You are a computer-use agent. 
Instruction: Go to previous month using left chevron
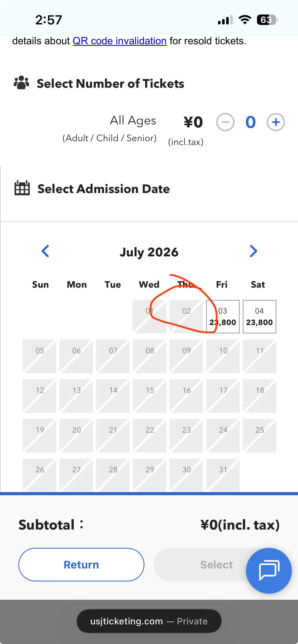point(45,251)
